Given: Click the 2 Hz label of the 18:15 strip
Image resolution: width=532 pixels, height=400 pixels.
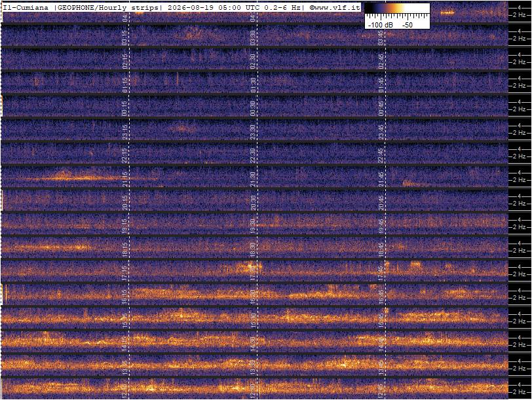Looking at the screenshot, I should tap(519, 251).
